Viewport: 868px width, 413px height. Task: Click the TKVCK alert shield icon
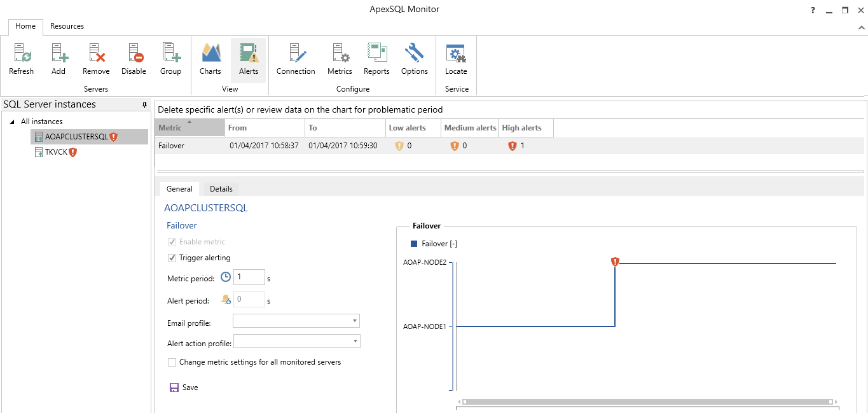tap(73, 152)
